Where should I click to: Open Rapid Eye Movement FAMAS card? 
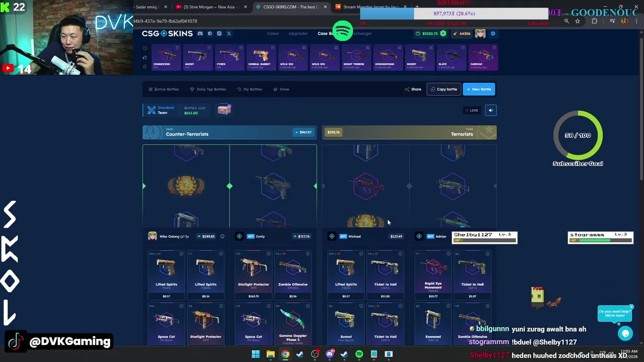(x=433, y=275)
